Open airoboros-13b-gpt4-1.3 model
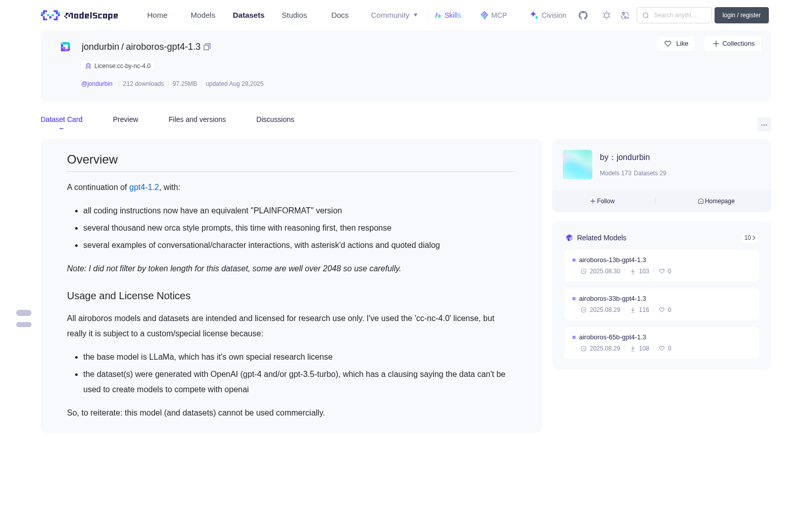 coord(613,260)
